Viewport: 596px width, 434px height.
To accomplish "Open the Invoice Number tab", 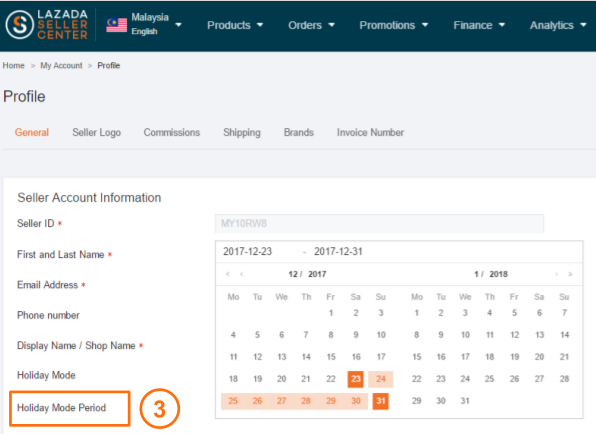I will pyautogui.click(x=370, y=133).
